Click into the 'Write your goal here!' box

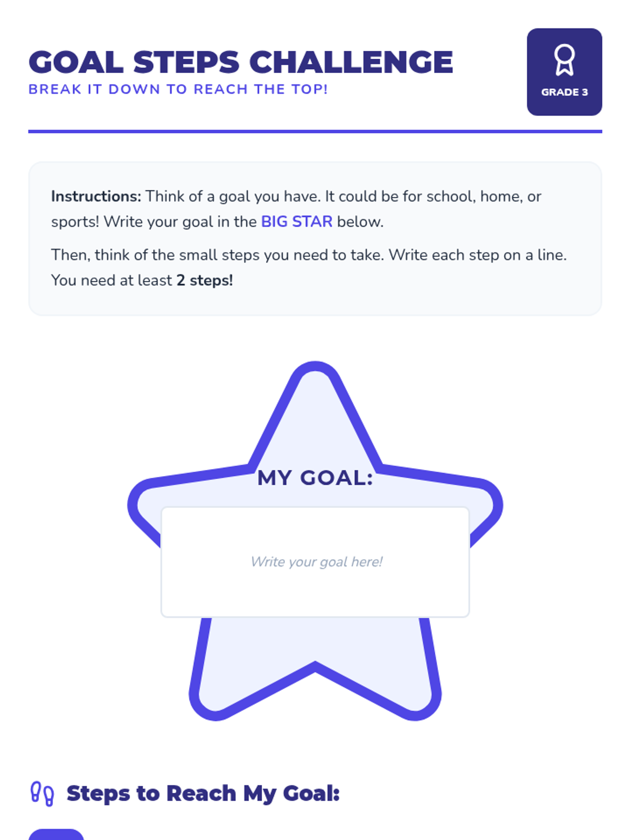pos(315,562)
